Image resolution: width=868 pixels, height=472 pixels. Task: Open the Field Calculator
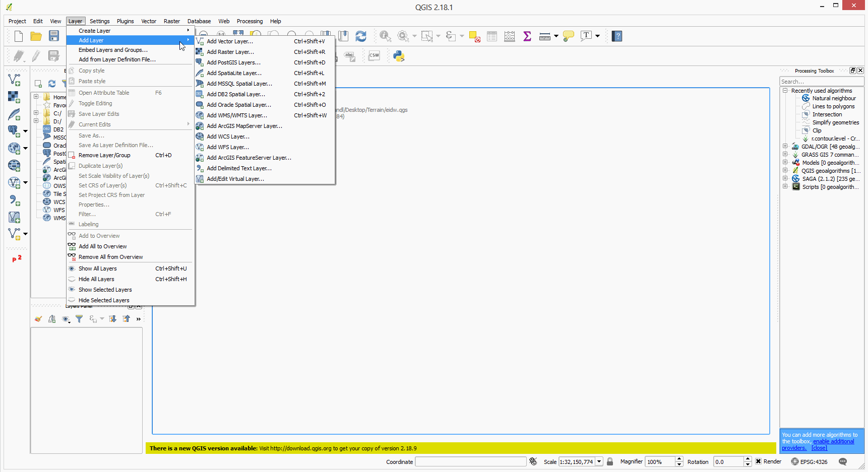(509, 36)
